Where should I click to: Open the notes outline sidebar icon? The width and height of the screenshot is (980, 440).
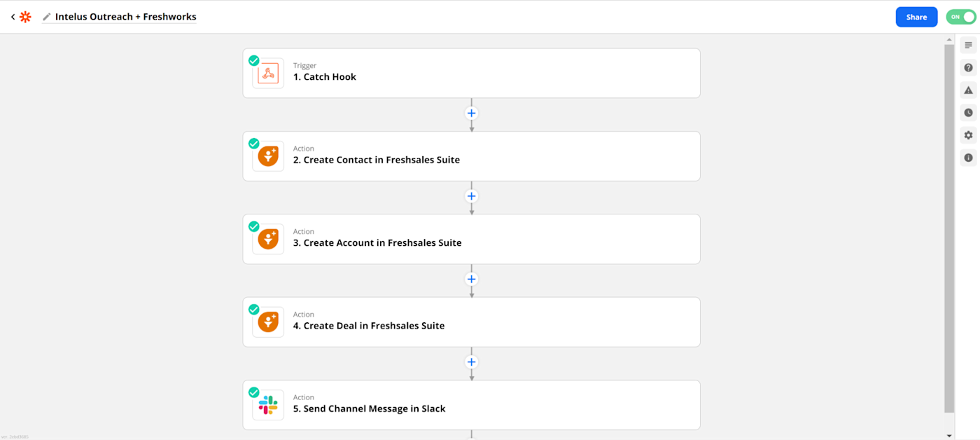[x=968, y=46]
